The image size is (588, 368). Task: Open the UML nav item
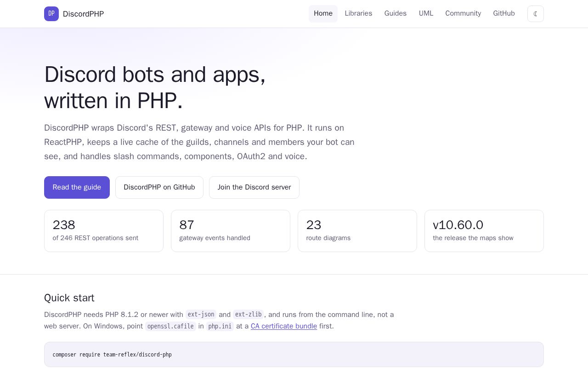pos(426,14)
